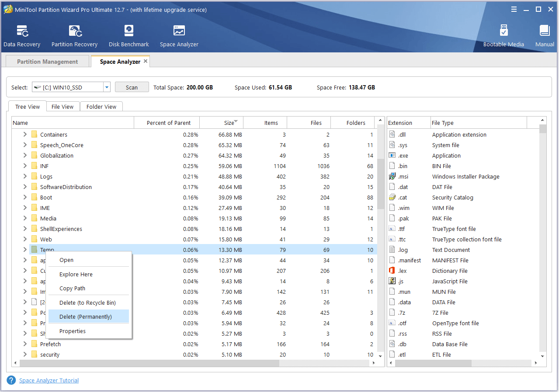Expand the Logs folder node
The image size is (559, 392).
(x=25, y=177)
